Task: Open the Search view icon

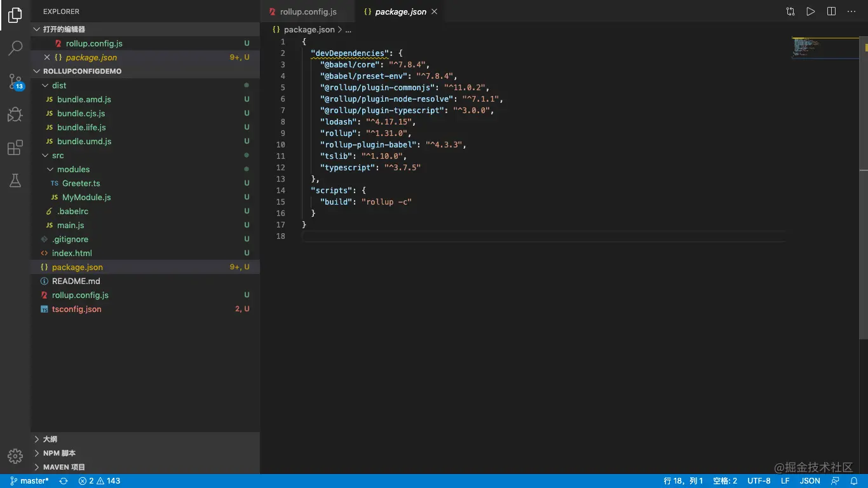Action: pyautogui.click(x=15, y=48)
